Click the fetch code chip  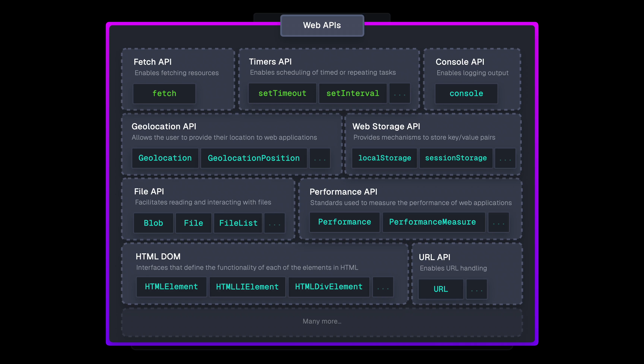click(164, 94)
